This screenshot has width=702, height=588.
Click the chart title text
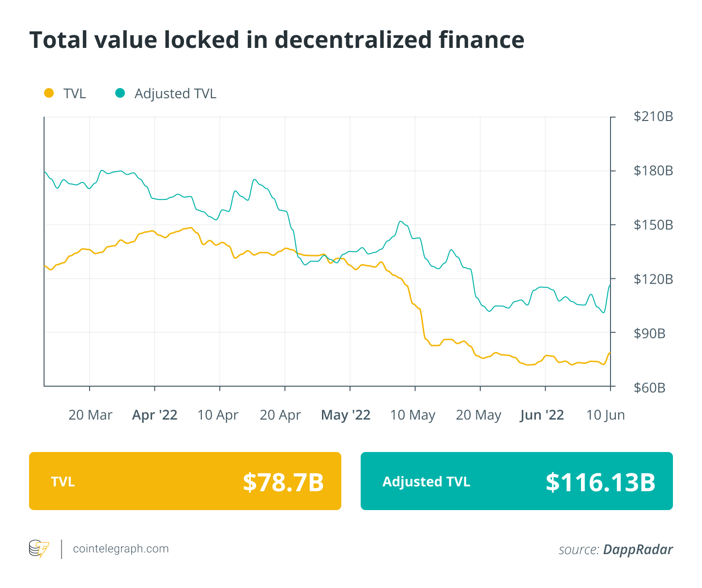(276, 40)
